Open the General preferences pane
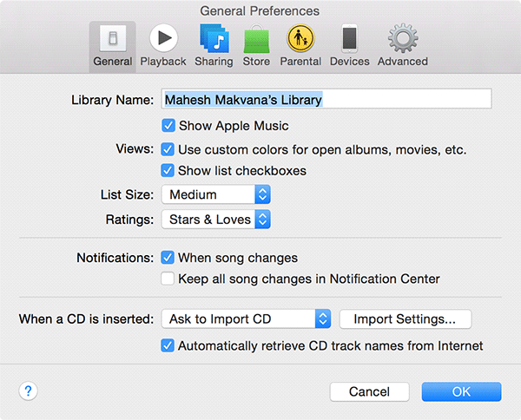 point(113,46)
